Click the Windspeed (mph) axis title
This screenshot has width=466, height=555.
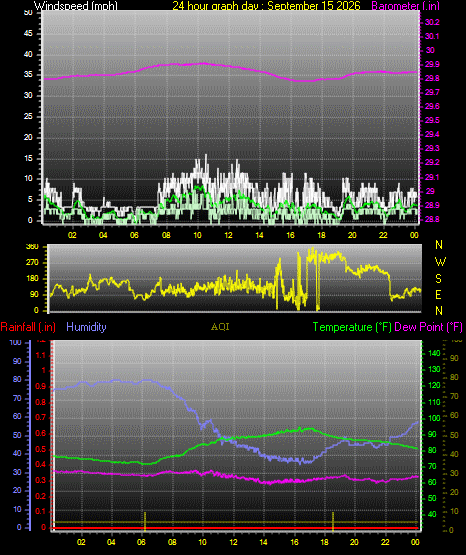(x=75, y=6)
